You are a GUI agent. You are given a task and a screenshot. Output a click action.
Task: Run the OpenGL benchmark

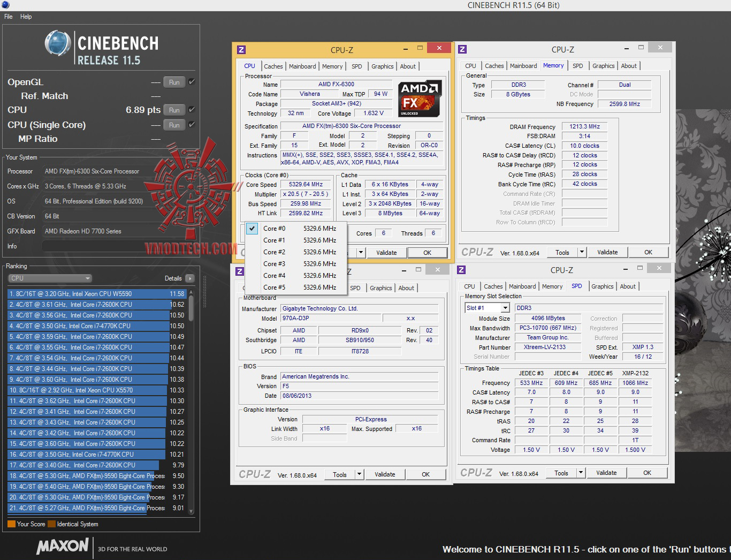point(174,82)
